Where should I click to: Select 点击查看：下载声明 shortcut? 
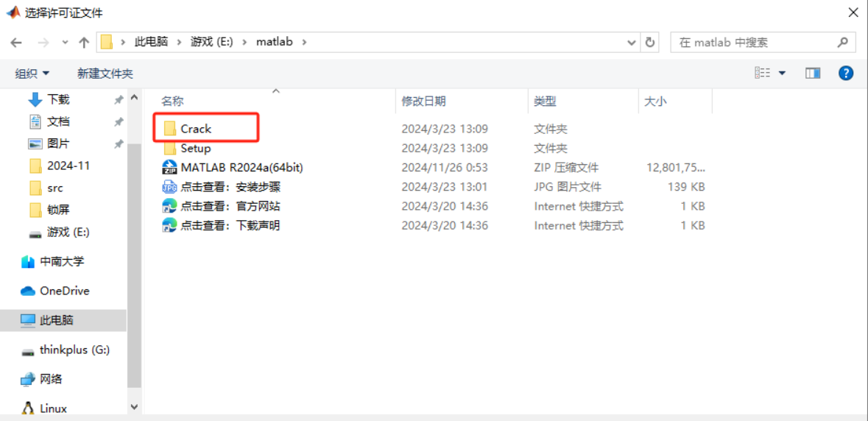[x=231, y=225]
